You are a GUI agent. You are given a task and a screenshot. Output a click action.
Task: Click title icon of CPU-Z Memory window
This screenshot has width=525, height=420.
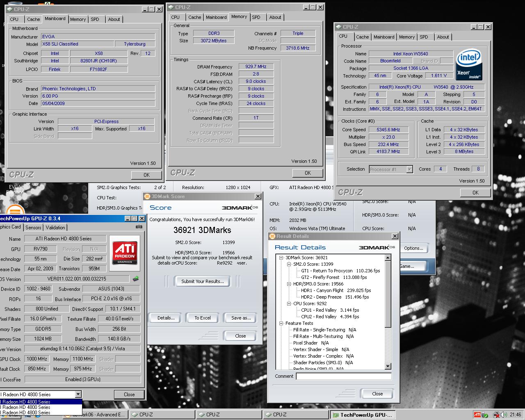coord(171,7)
